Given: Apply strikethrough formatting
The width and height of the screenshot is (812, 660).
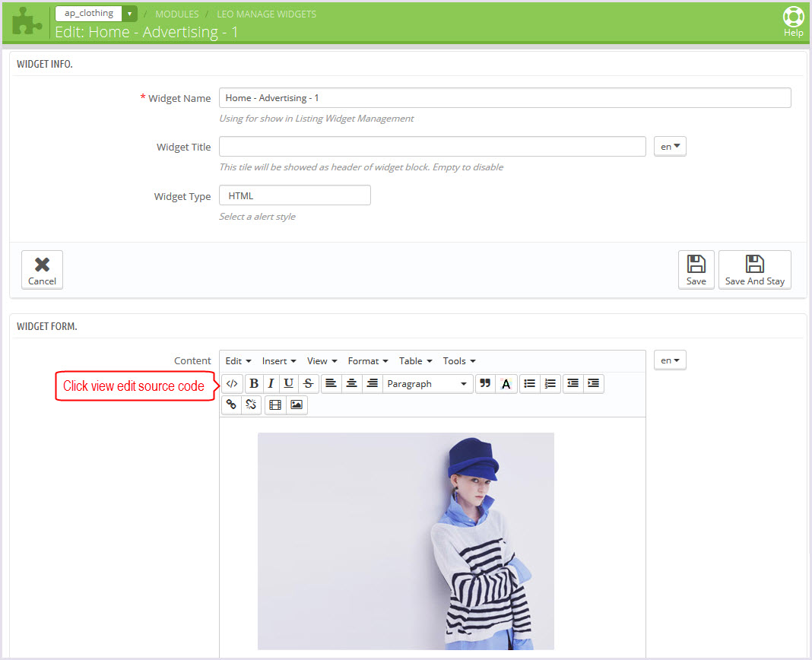Looking at the screenshot, I should coord(309,384).
